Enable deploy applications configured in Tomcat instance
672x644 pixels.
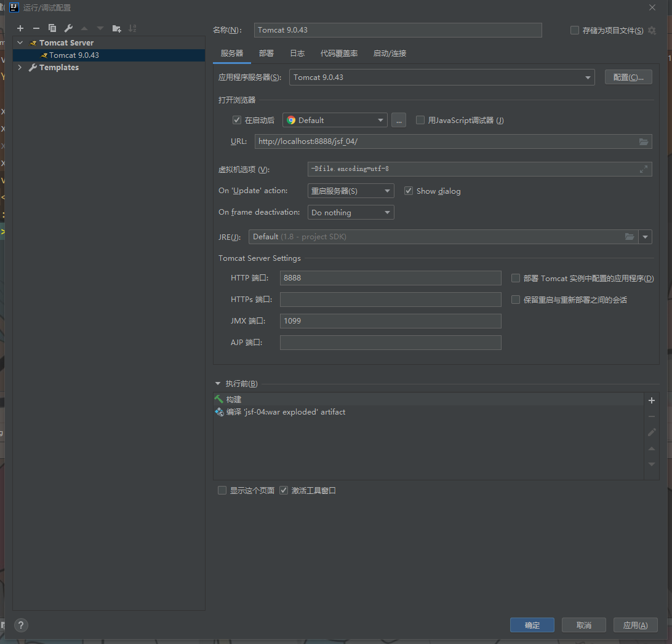click(516, 278)
